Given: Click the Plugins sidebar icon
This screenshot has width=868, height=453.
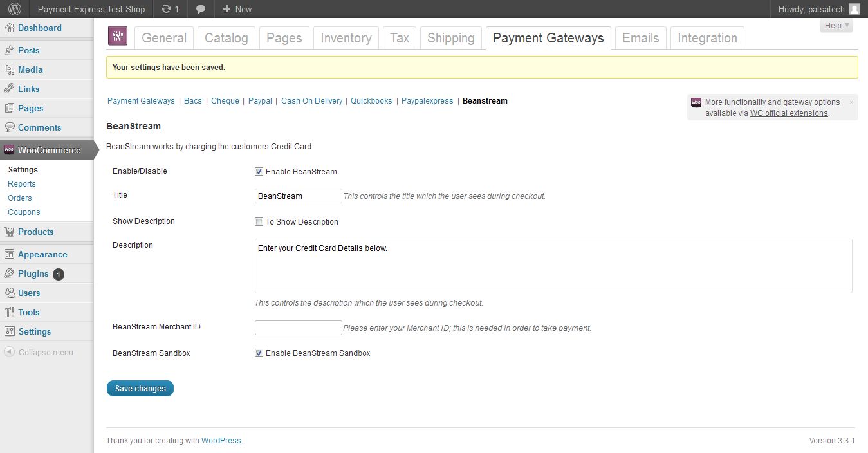Looking at the screenshot, I should (9, 273).
